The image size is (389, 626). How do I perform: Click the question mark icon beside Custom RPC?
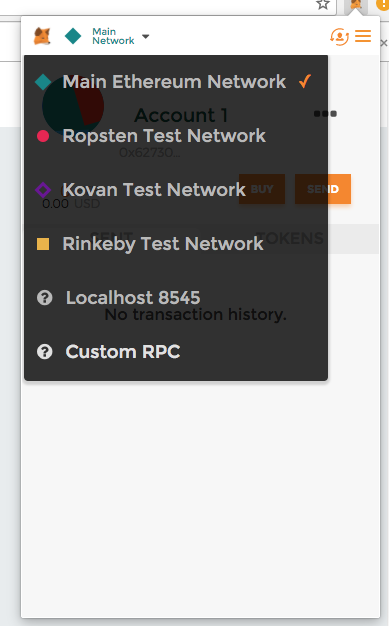[44, 352]
